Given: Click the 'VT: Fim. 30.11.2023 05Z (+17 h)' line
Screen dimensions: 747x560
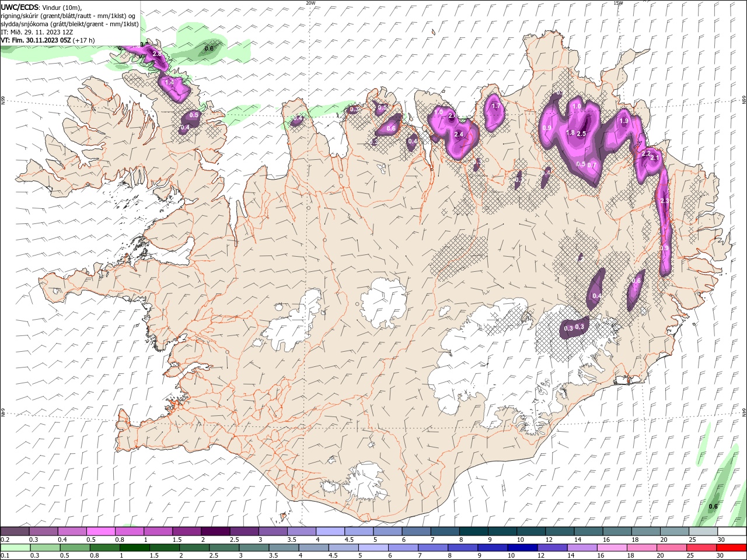Looking at the screenshot, I should point(48,40).
